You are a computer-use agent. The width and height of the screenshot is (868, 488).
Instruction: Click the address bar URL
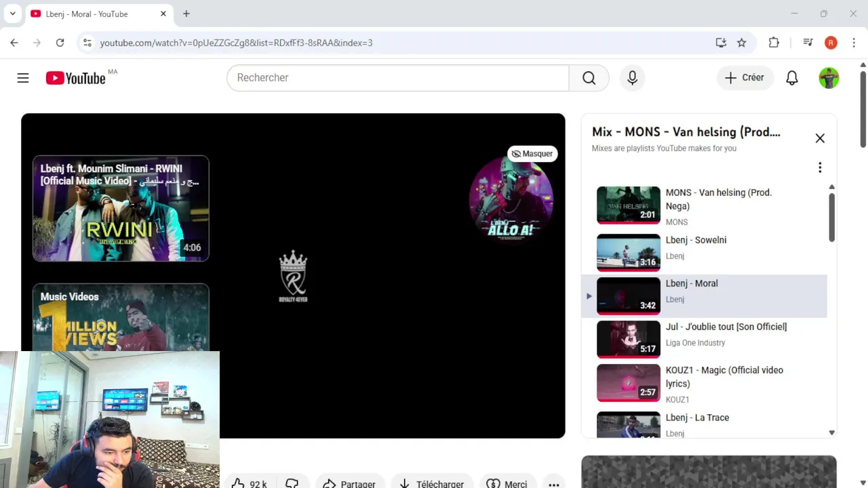(x=236, y=43)
